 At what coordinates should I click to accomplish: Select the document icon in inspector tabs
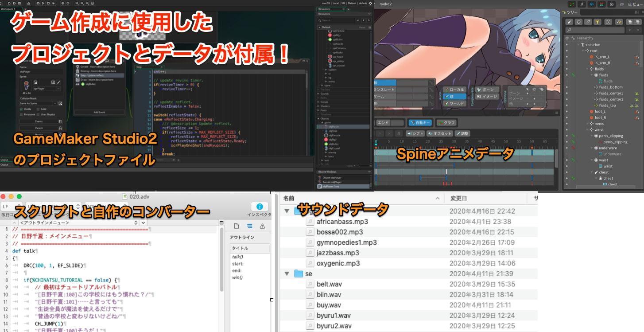click(237, 226)
